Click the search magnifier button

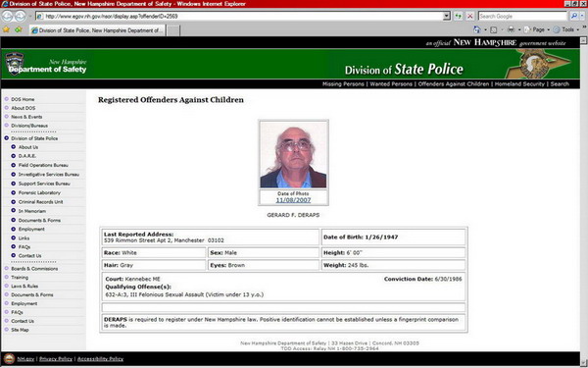pos(573,16)
